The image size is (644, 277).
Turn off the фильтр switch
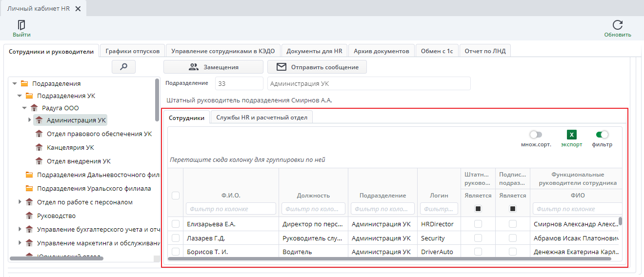[602, 135]
